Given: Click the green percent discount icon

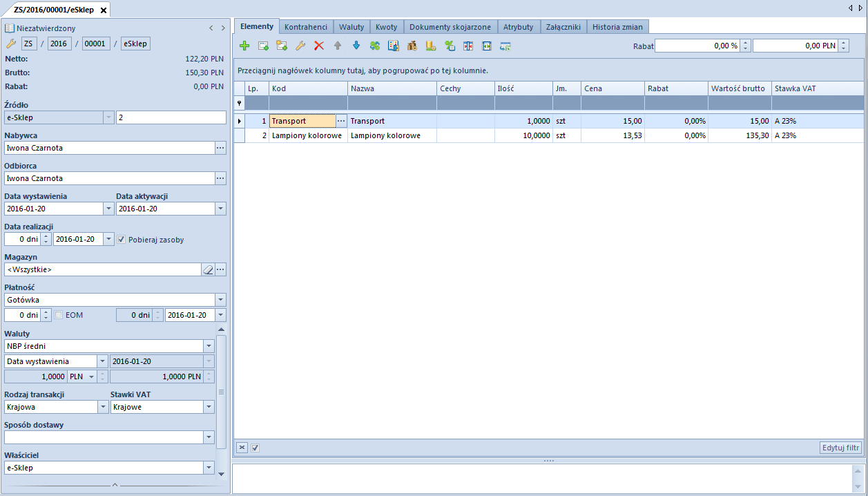Looking at the screenshot, I should coord(450,46).
